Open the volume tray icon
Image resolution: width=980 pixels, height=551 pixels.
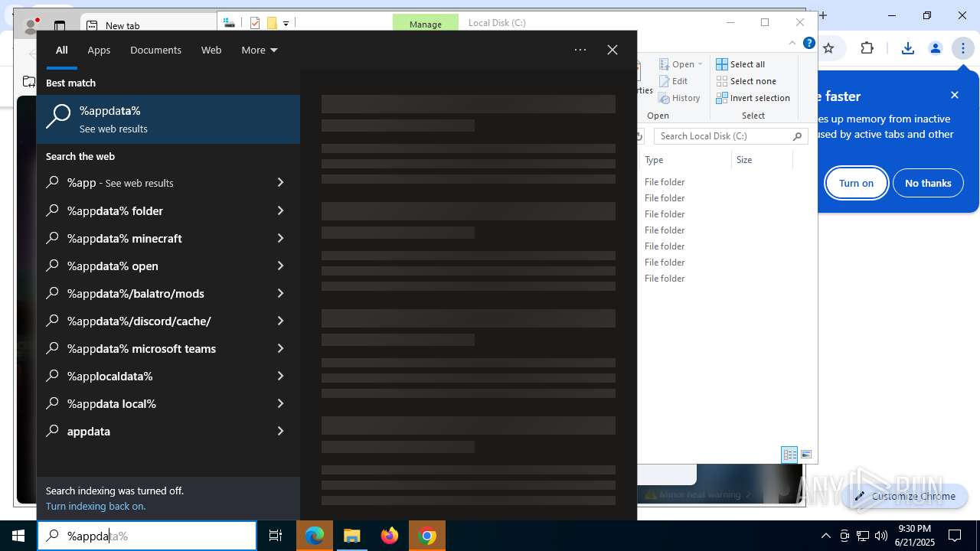(x=881, y=536)
